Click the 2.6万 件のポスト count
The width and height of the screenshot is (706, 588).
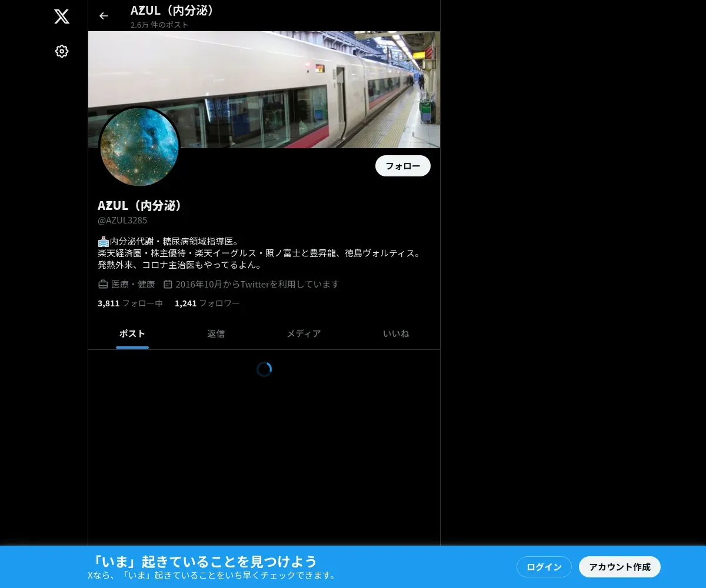(x=159, y=25)
